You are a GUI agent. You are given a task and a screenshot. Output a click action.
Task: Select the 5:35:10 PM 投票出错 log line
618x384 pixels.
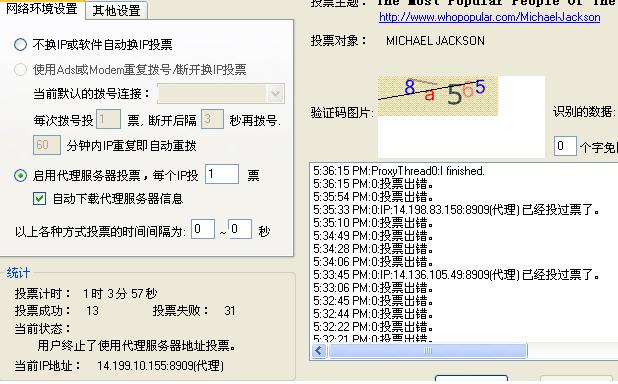(373, 223)
